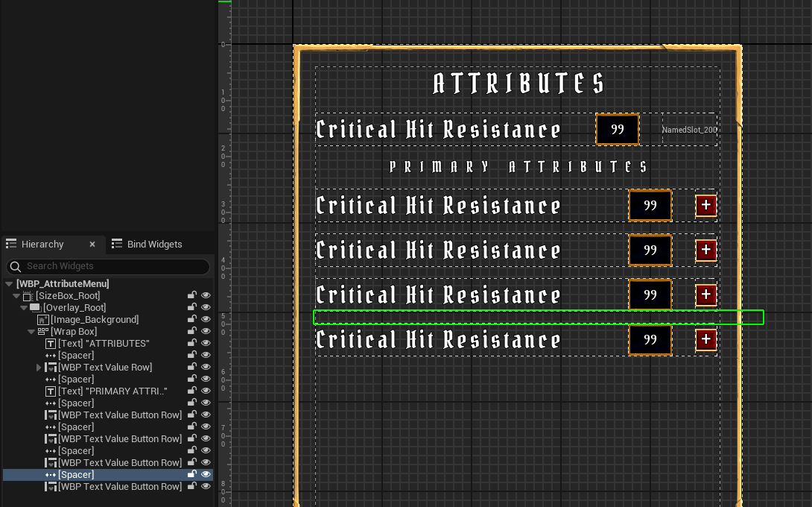This screenshot has width=812, height=507.
Task: Click the 99 value box beside NamedSlot_200
Action: point(618,130)
